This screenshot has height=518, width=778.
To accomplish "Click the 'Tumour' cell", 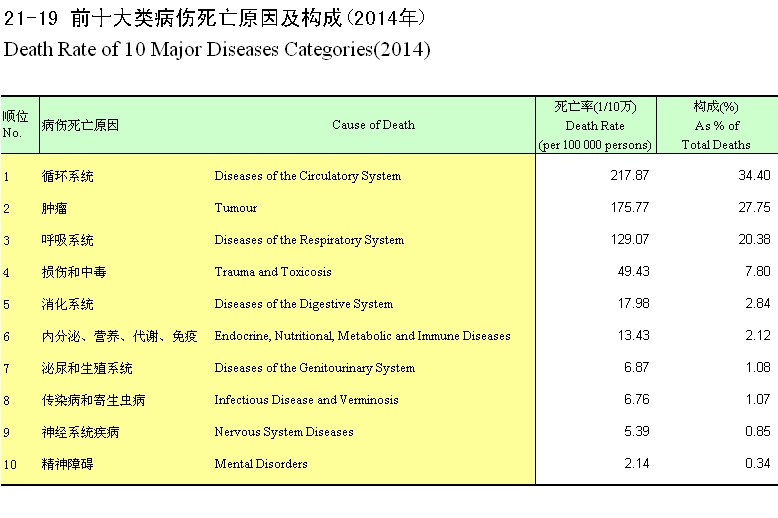I will 236,208.
